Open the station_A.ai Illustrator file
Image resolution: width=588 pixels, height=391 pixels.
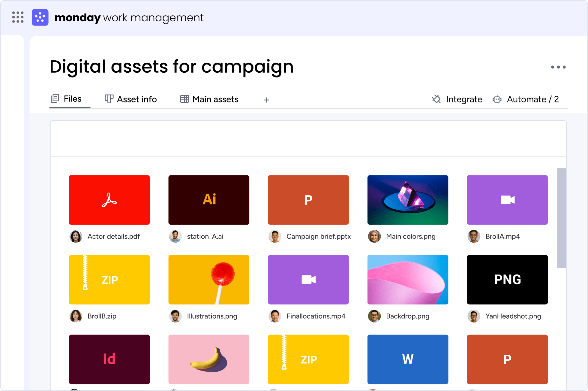pos(209,200)
